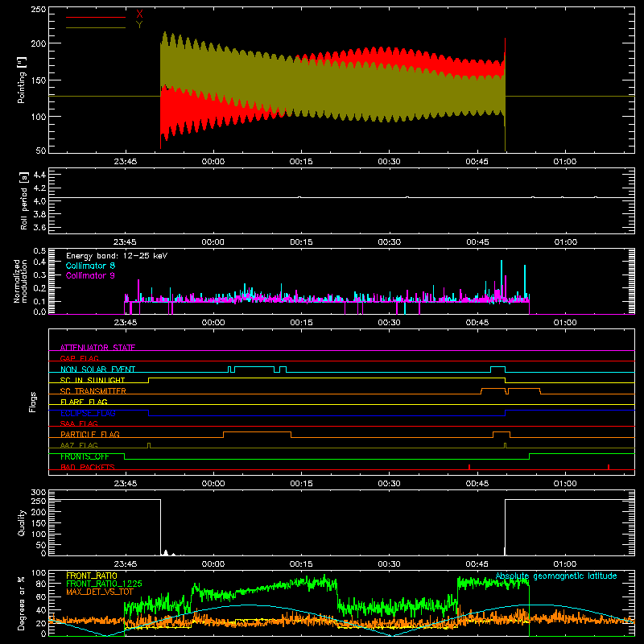Click the SC_IN_SUNLIGHT flag label
Viewport: 644px width, 644px height.
(x=93, y=380)
